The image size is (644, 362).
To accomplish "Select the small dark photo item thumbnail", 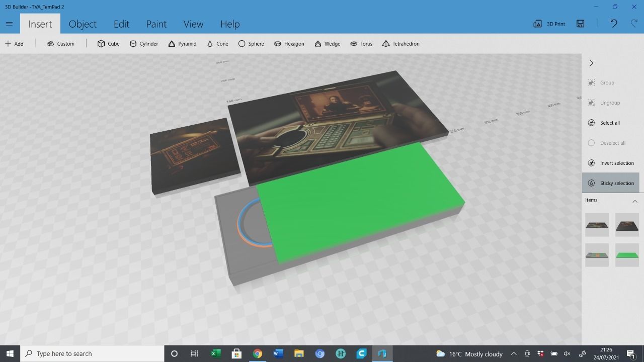I will pyautogui.click(x=627, y=225).
